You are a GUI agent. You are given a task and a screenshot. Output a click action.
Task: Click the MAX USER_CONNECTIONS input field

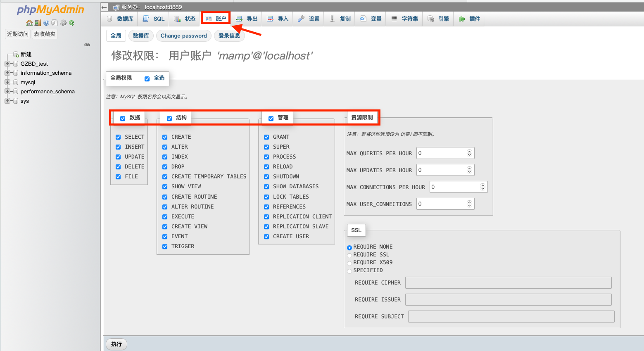441,204
